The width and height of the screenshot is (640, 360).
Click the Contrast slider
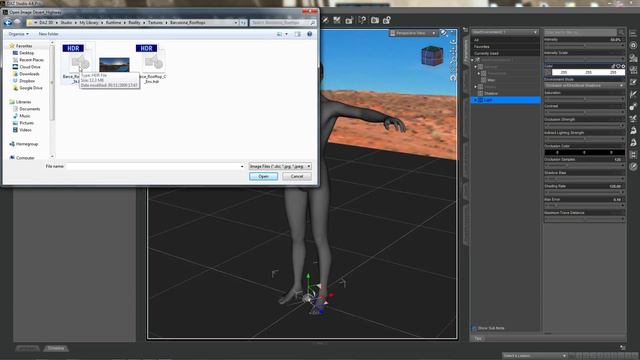coord(584,112)
